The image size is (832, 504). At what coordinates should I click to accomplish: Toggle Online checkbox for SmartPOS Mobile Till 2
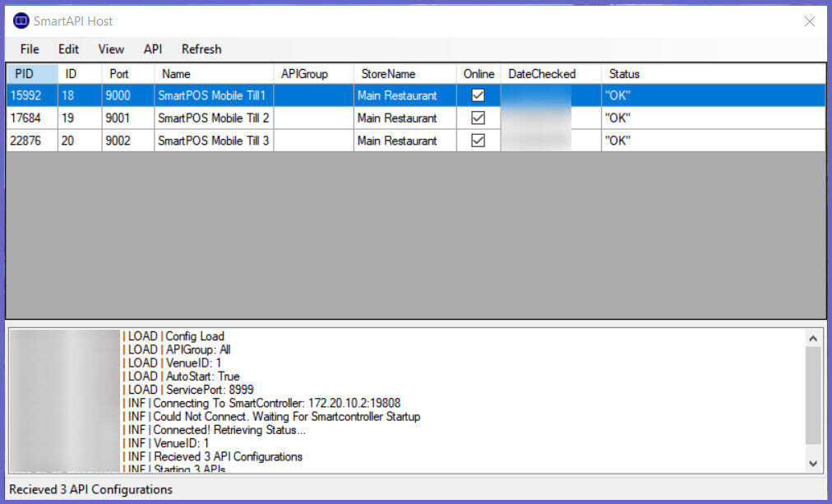pyautogui.click(x=478, y=118)
